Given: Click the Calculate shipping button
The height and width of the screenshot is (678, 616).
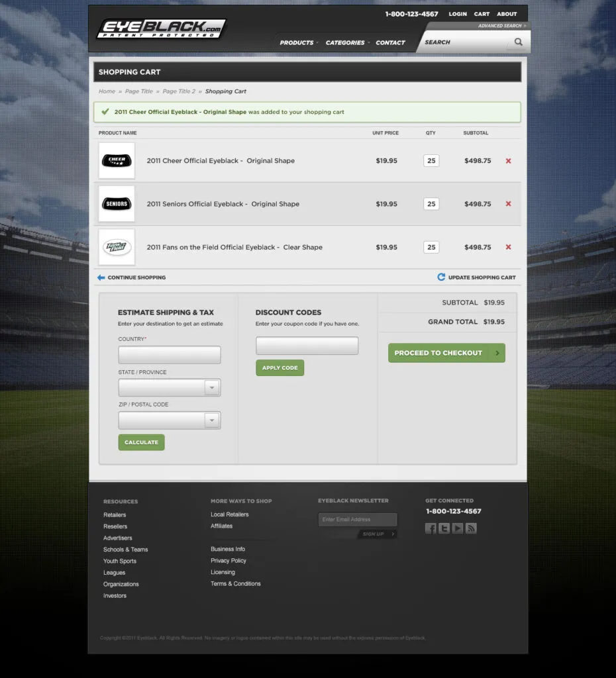Looking at the screenshot, I should (x=142, y=442).
